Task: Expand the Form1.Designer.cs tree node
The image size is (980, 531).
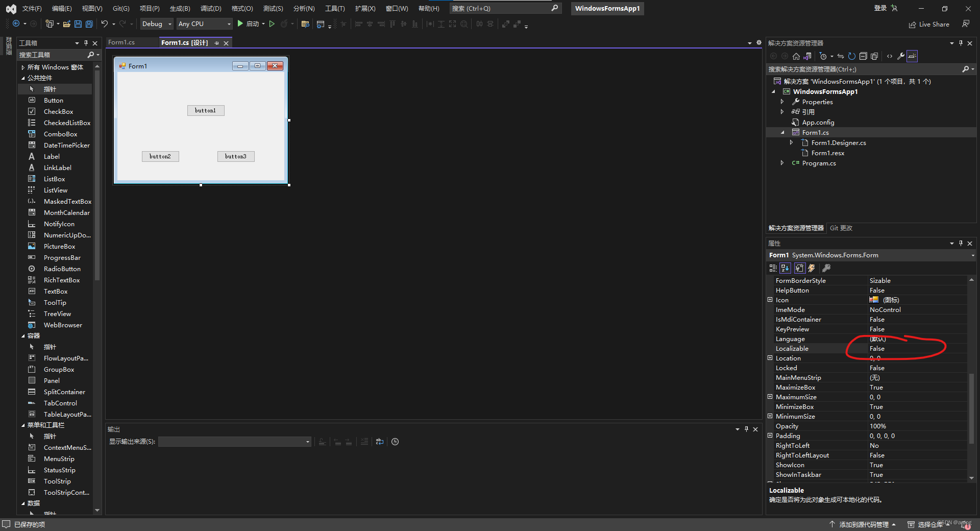Action: [791, 142]
